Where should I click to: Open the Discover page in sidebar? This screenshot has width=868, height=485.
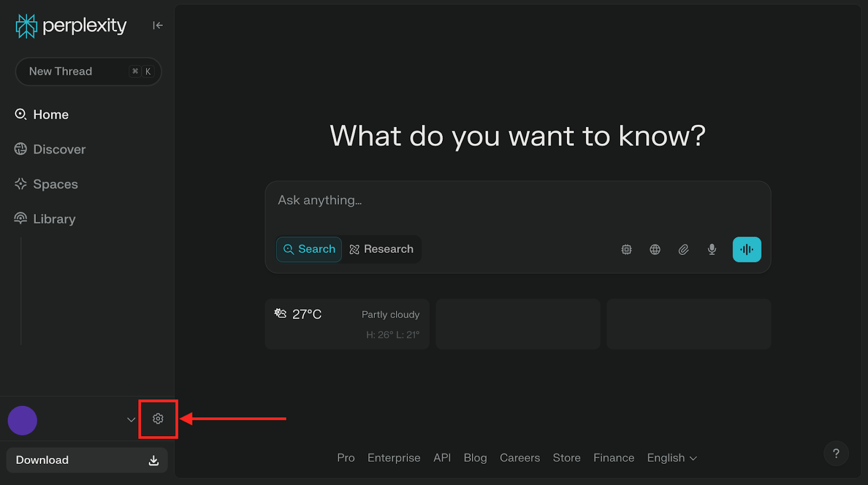coord(59,149)
